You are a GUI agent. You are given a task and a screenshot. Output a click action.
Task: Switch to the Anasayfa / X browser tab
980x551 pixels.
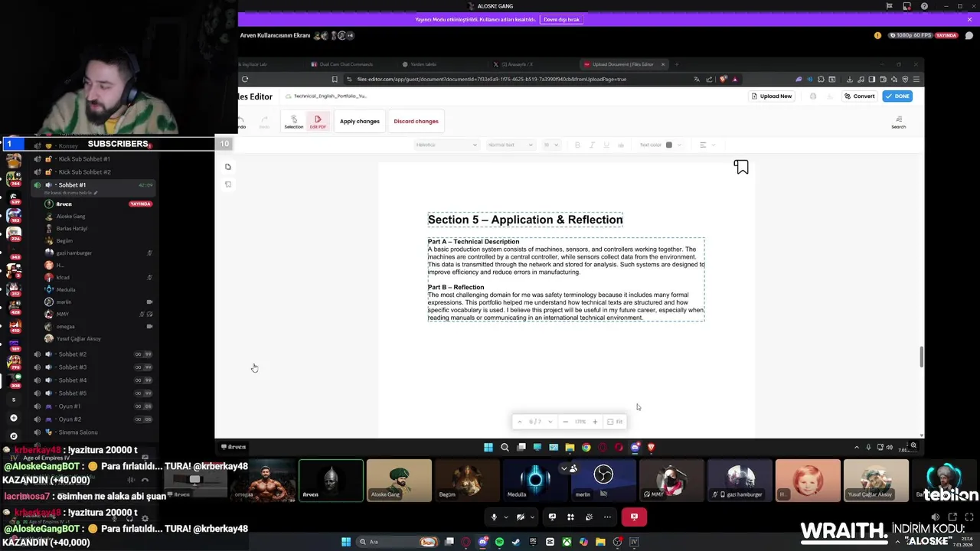(517, 64)
